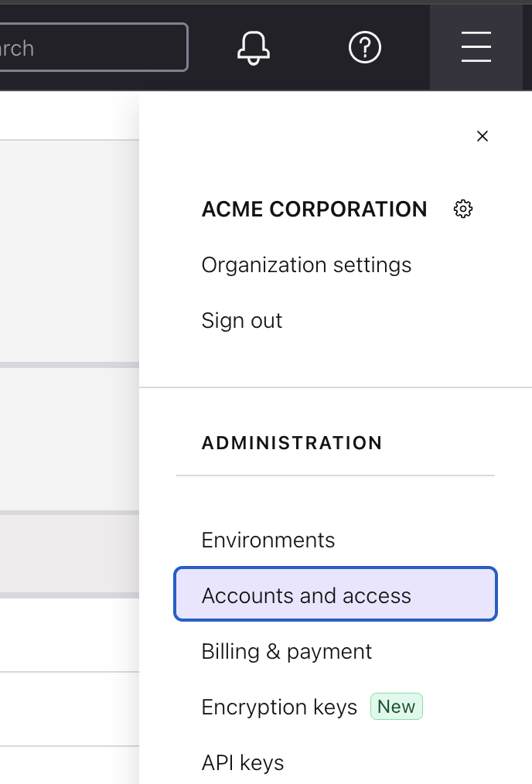Image resolution: width=532 pixels, height=784 pixels.
Task: Open Billing & payment
Action: click(x=286, y=651)
